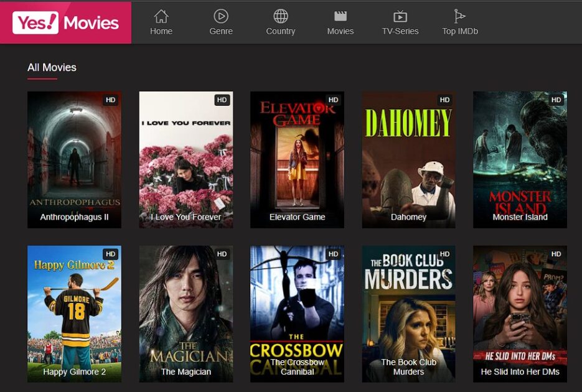The height and width of the screenshot is (392, 582).
Task: Click the Country globe icon
Action: (x=281, y=16)
